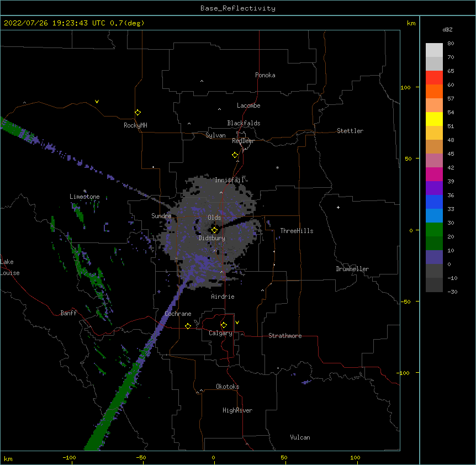This screenshot has width=476, height=465.
Task: Click the Banff label
Action: coord(68,313)
